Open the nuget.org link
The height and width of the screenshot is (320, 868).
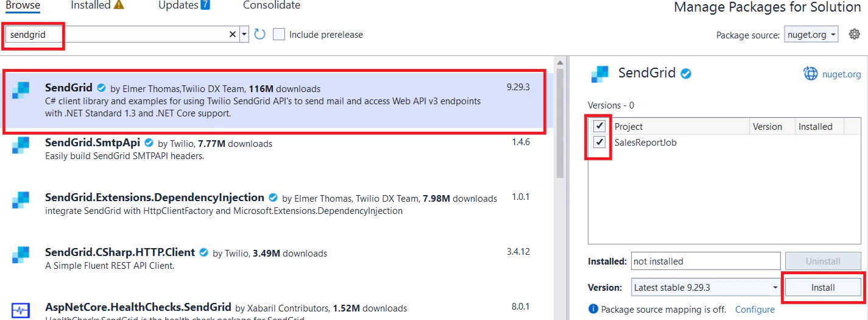pos(842,74)
